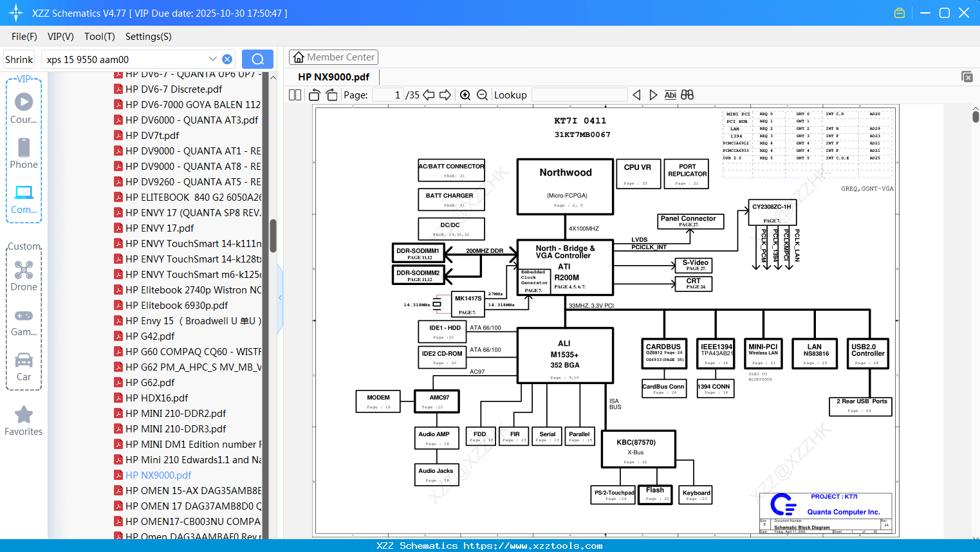Viewport: 980px width, 552px height.
Task: Open HP DV7t.pdf in the list
Action: tap(153, 136)
